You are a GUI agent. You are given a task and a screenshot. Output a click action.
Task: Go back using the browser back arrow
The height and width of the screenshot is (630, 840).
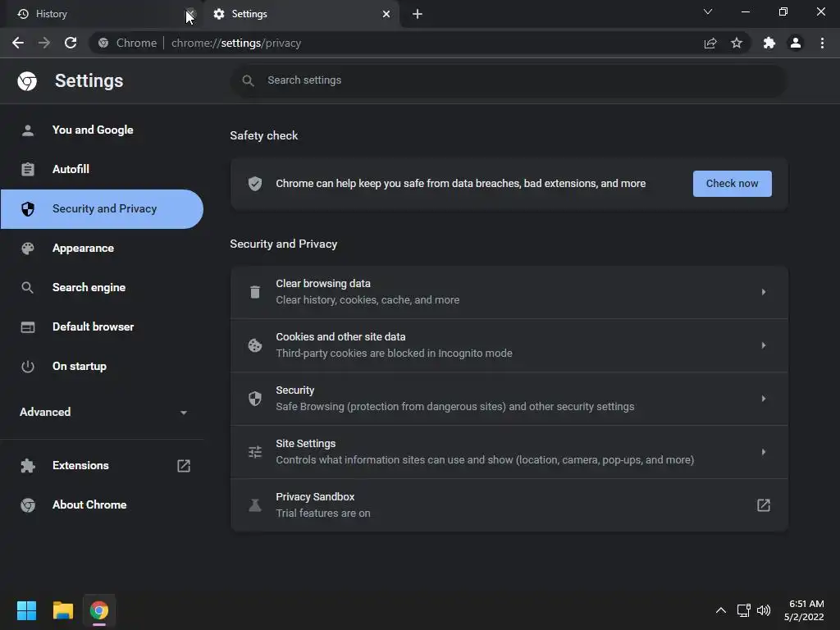18,43
